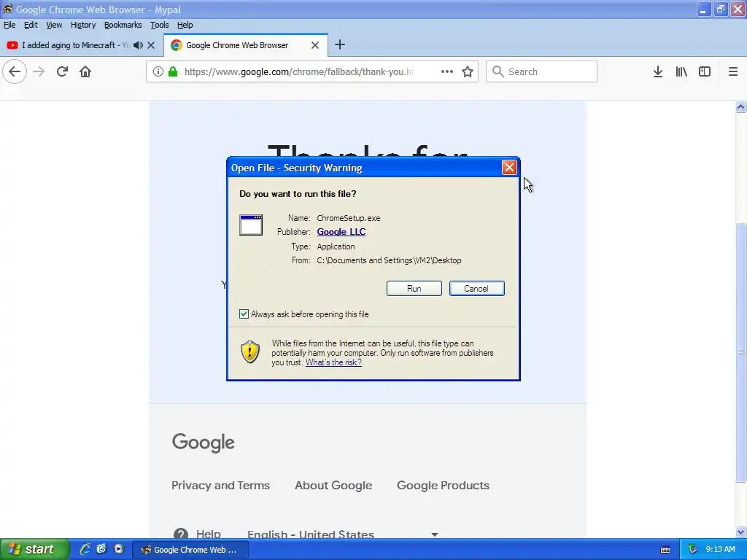Open the What's the risk? link
This screenshot has height=560, width=747.
(x=333, y=362)
